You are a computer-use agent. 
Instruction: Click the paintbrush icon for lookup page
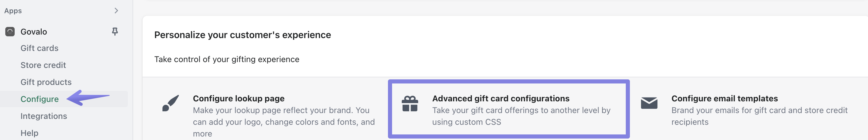[170, 103]
